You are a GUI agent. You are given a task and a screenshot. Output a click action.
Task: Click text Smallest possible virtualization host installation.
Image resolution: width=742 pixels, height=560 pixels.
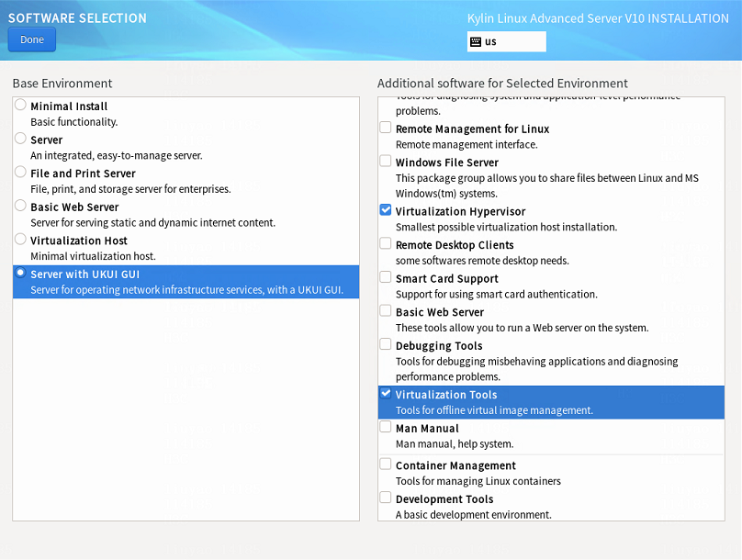506,227
